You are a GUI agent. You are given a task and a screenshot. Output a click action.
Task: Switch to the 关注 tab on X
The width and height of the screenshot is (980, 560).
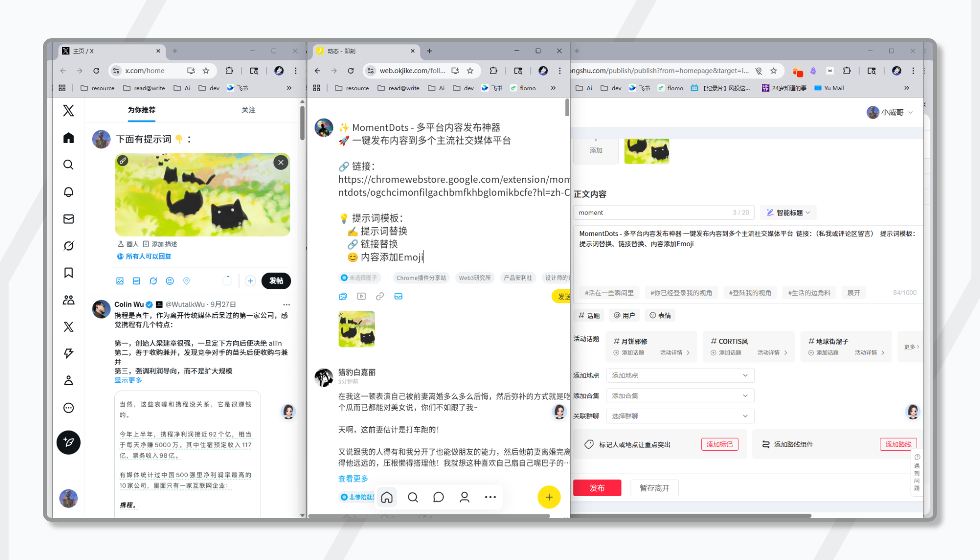(x=248, y=110)
